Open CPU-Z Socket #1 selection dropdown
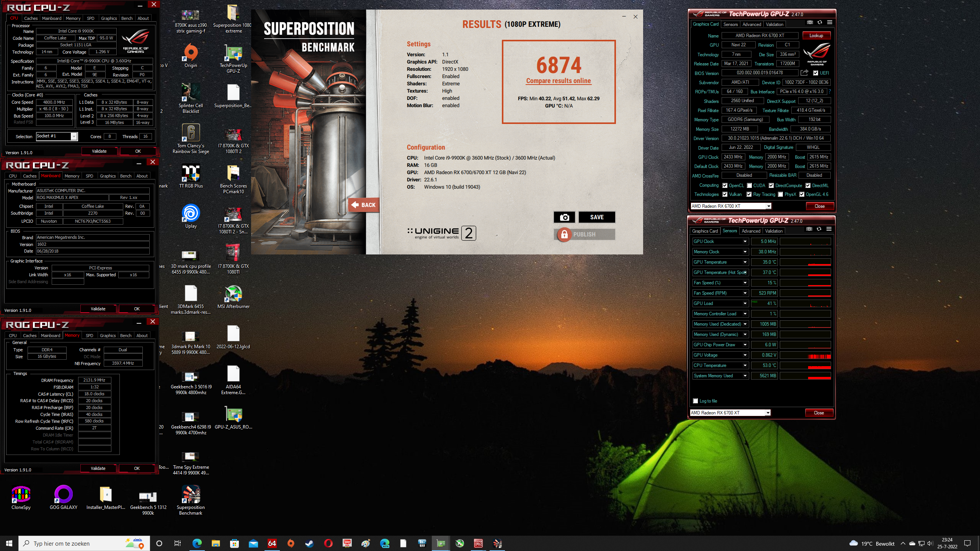 pyautogui.click(x=74, y=136)
